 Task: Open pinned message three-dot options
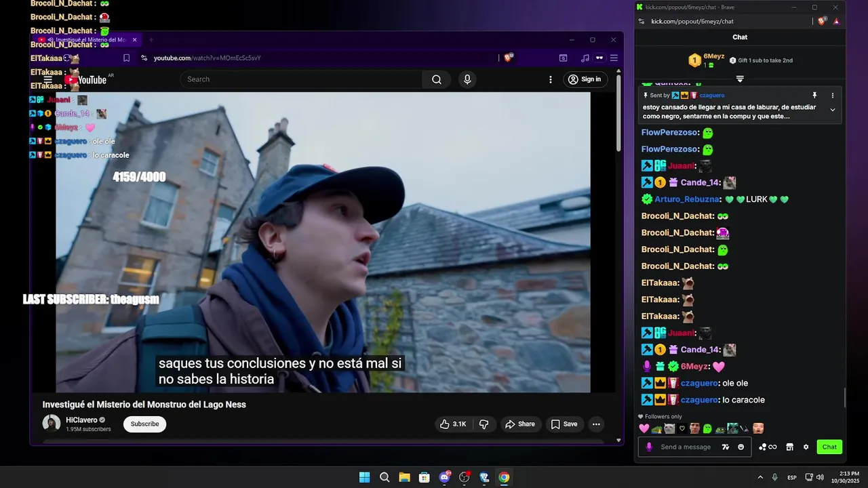(833, 96)
